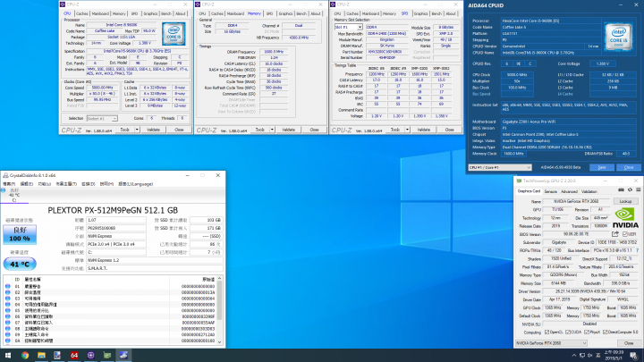Image resolution: width=644 pixels, height=362 pixels.
Task: Open the Windows Start menu
Action: [8, 356]
